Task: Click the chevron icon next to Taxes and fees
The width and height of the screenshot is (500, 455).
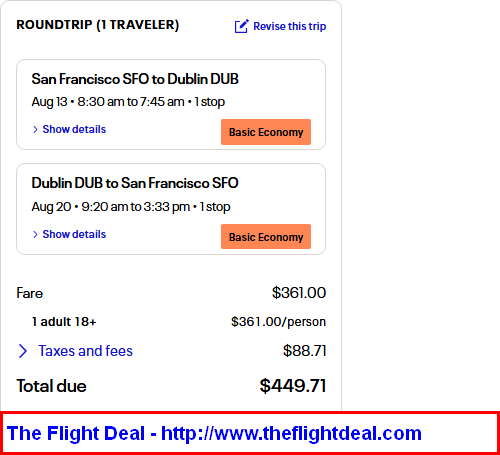Action: tap(23, 351)
